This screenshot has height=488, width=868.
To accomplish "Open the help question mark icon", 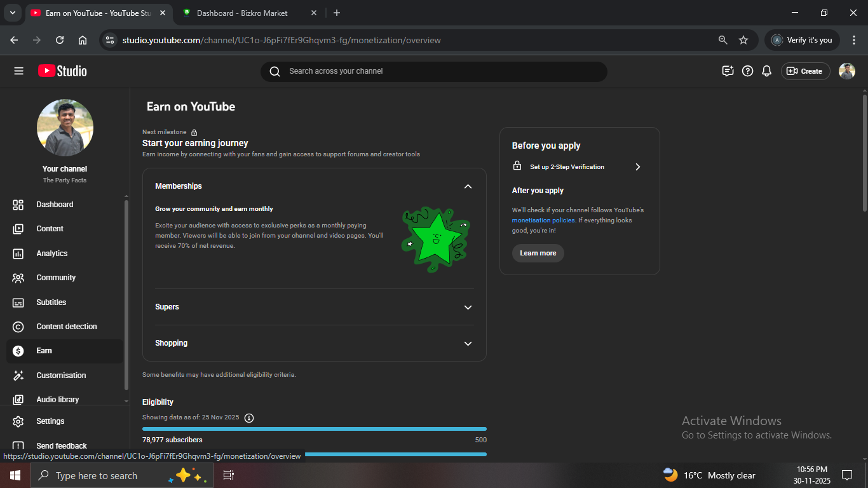I will tap(747, 71).
